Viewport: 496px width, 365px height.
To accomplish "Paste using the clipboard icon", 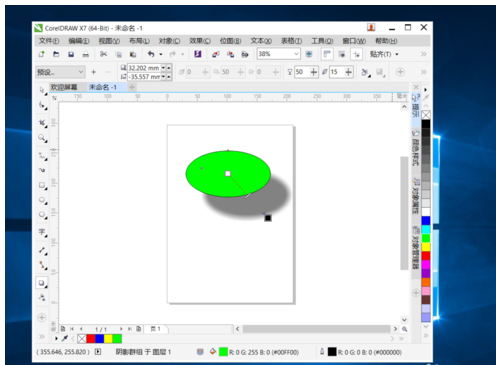I will click(x=133, y=54).
